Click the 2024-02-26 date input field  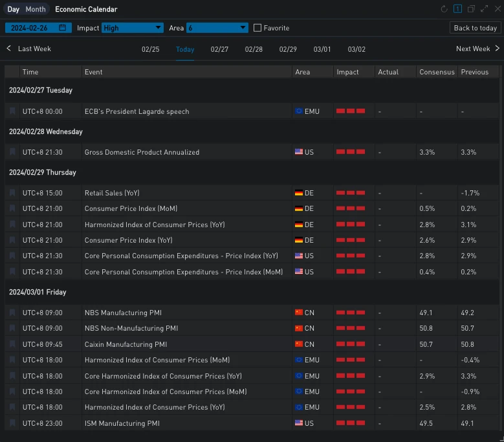click(x=31, y=28)
